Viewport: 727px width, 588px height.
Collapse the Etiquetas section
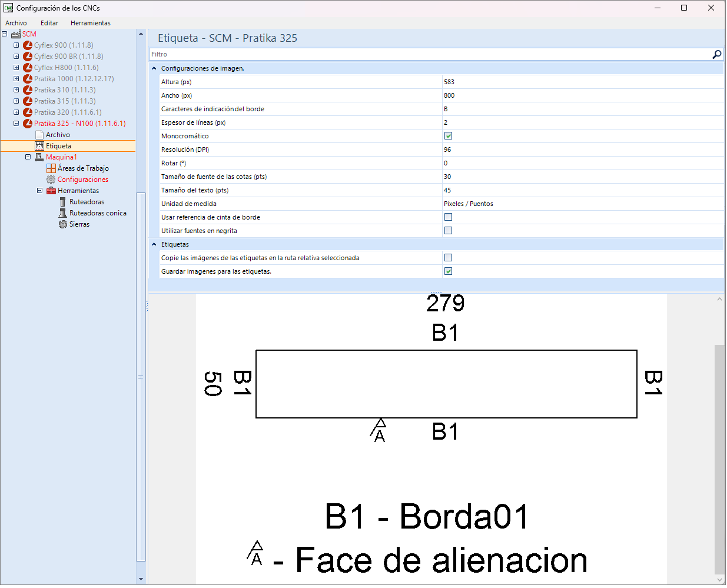click(x=154, y=244)
